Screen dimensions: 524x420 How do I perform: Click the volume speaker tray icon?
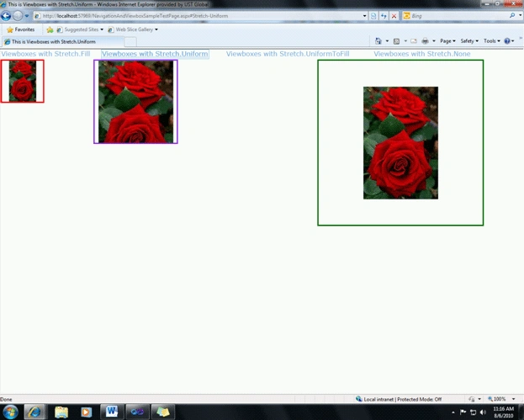click(483, 412)
